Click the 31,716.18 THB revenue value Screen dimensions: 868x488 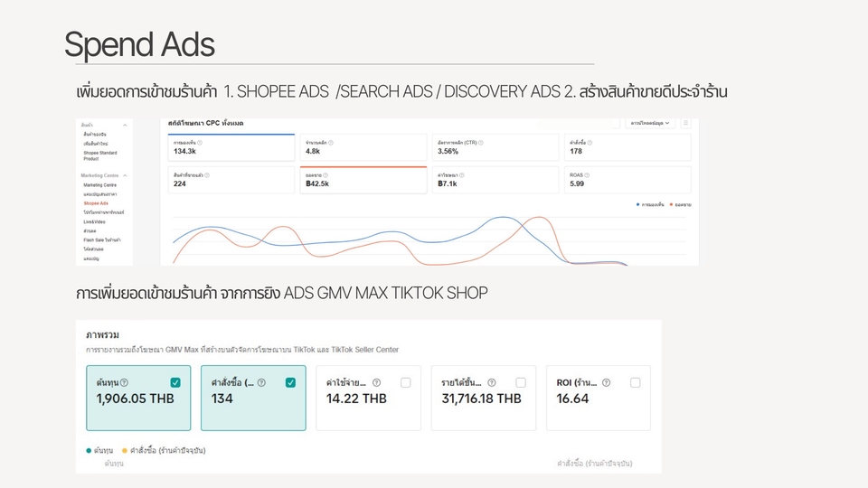(x=481, y=399)
